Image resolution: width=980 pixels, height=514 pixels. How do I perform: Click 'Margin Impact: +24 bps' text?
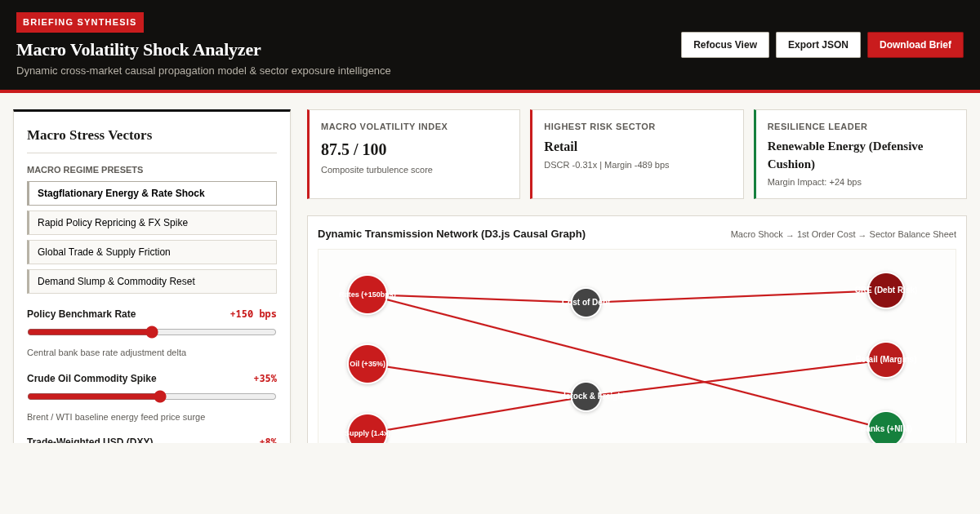(x=814, y=182)
